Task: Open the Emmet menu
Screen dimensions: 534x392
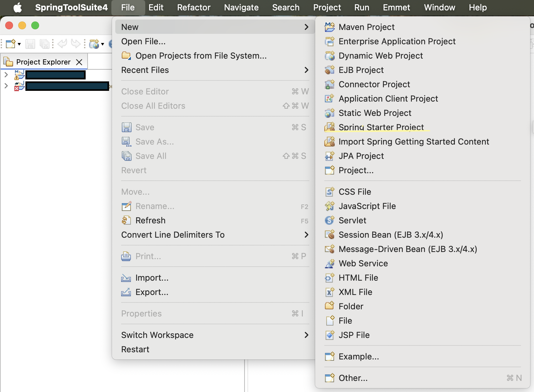Action: (x=396, y=7)
